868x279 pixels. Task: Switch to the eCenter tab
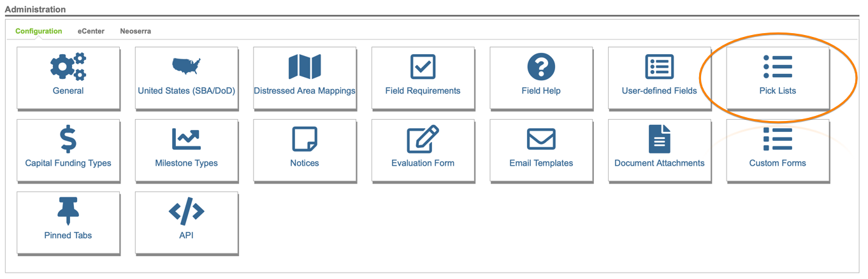click(91, 31)
